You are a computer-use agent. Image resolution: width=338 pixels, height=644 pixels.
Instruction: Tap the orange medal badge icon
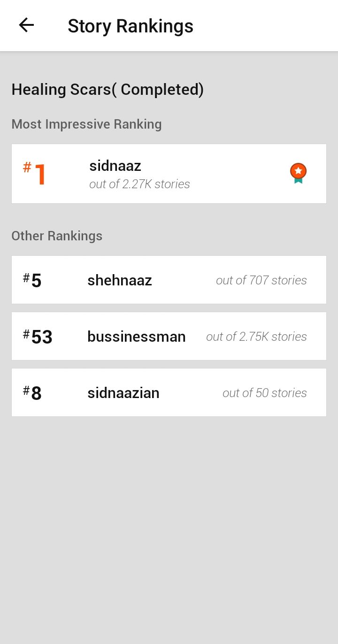pyautogui.click(x=298, y=173)
